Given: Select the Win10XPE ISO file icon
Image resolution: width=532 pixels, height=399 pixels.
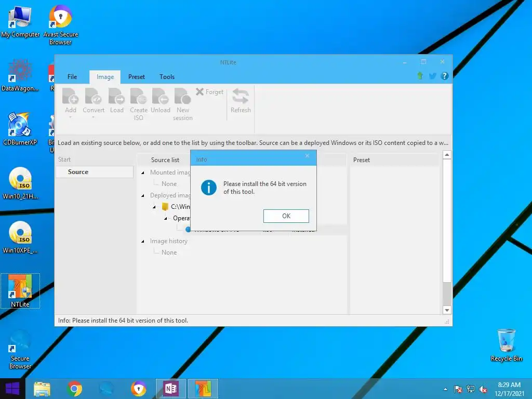Looking at the screenshot, I should pyautogui.click(x=20, y=237).
